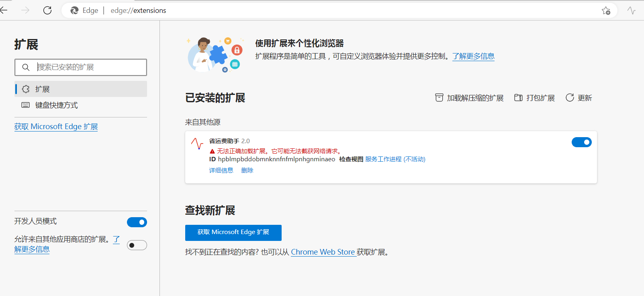The width and height of the screenshot is (644, 296).
Task: Open 详细信息 for 省运费助手
Action: point(221,171)
